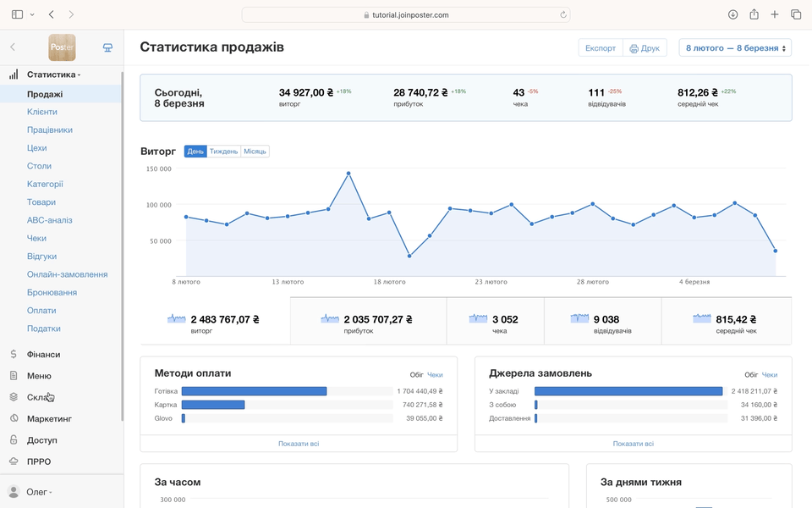Screen dimensions: 812x508
Task: Click Показати всі under Методи оплати
Action: 299,444
